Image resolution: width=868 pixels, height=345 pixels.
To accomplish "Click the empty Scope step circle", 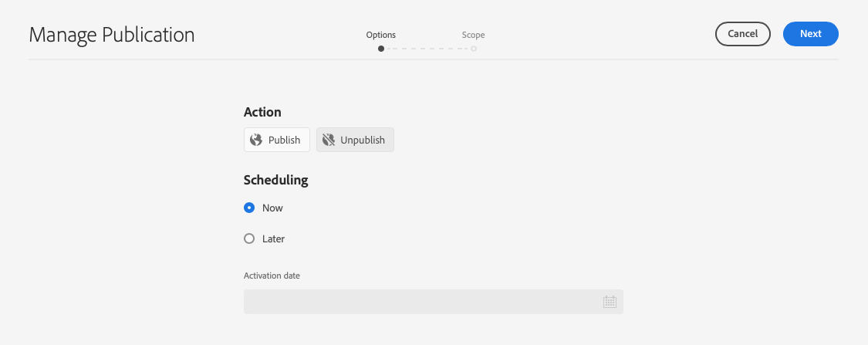I will click(x=474, y=49).
